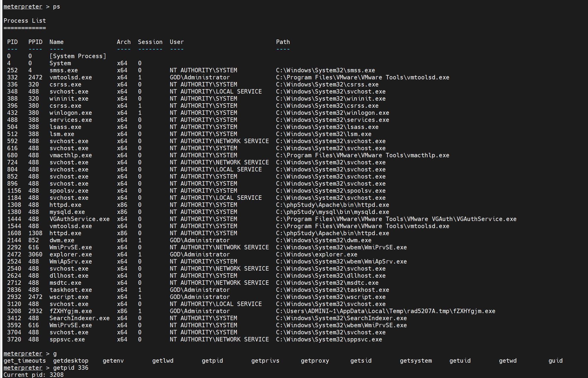Viewport: 588px width, 378px height.
Task: Click the Session column header
Action: click(x=150, y=42)
